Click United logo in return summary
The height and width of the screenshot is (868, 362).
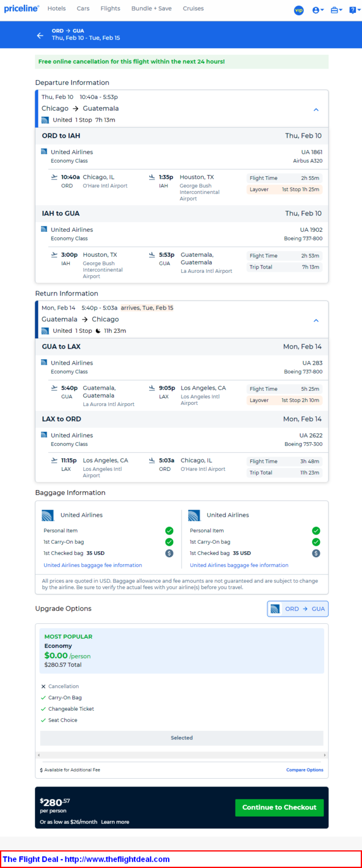tap(45, 331)
